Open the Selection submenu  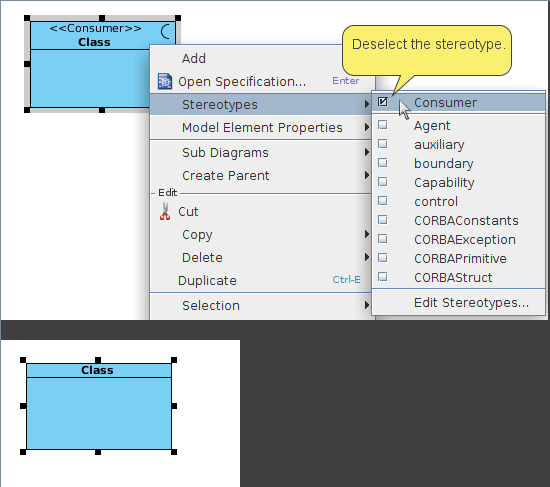(262, 305)
